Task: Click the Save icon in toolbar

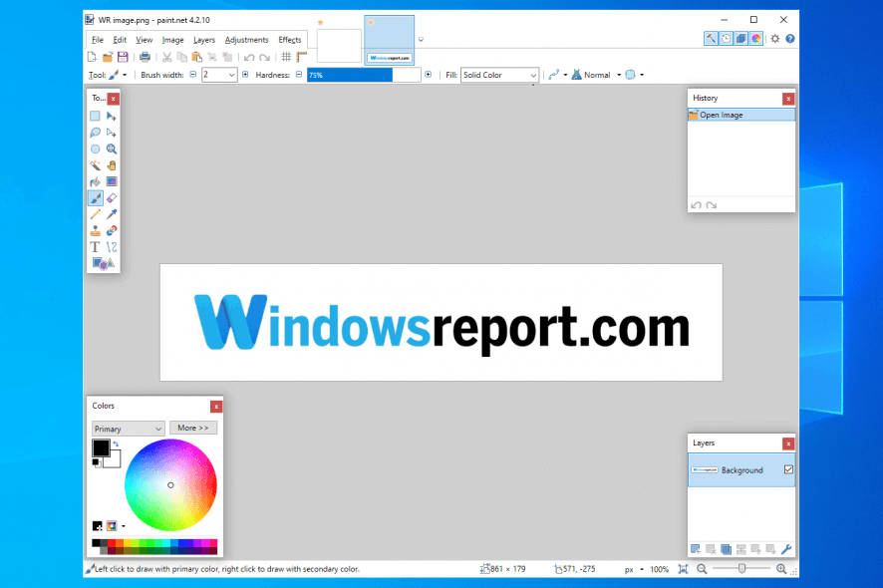Action: coord(123,57)
